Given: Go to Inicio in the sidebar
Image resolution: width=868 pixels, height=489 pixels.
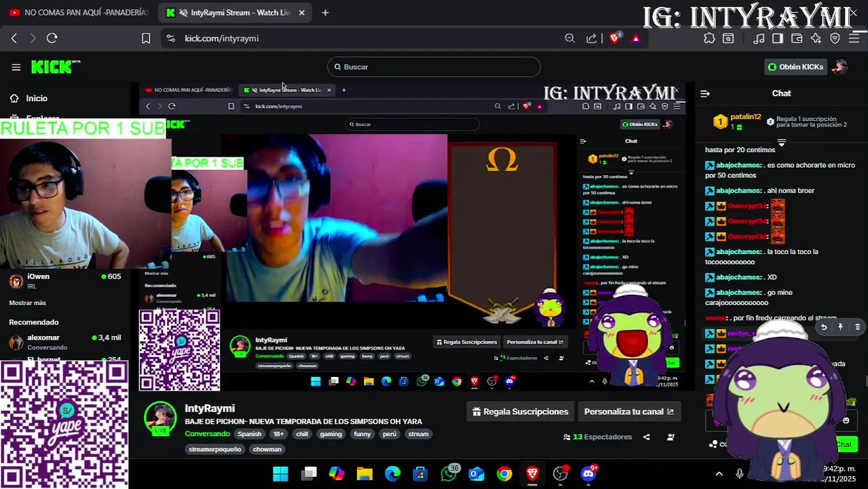Looking at the screenshot, I should coord(37,98).
